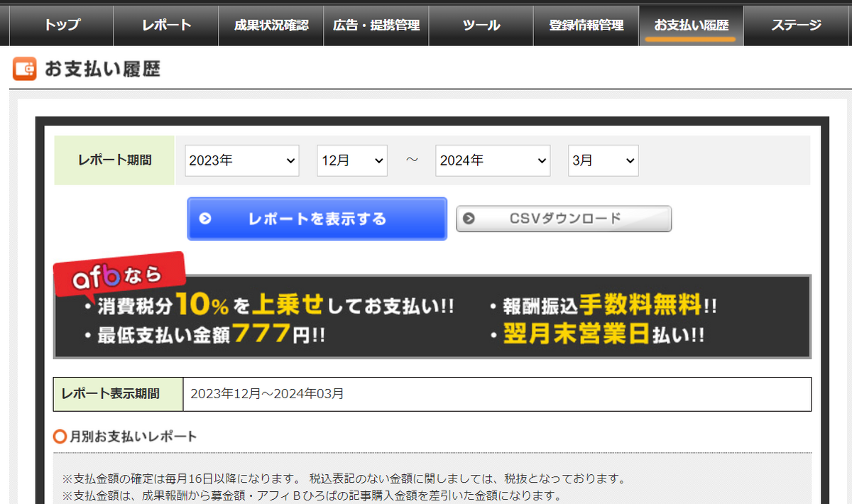Open the 登録情報管理 tab

[586, 25]
